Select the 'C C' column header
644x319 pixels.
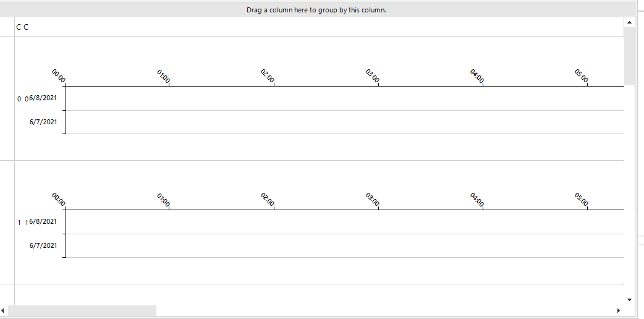click(22, 27)
